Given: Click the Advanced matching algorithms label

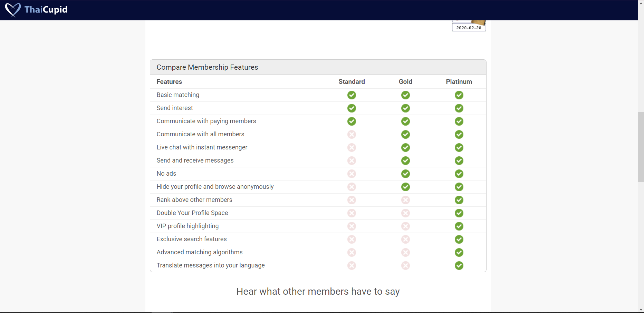Looking at the screenshot, I should [200, 252].
